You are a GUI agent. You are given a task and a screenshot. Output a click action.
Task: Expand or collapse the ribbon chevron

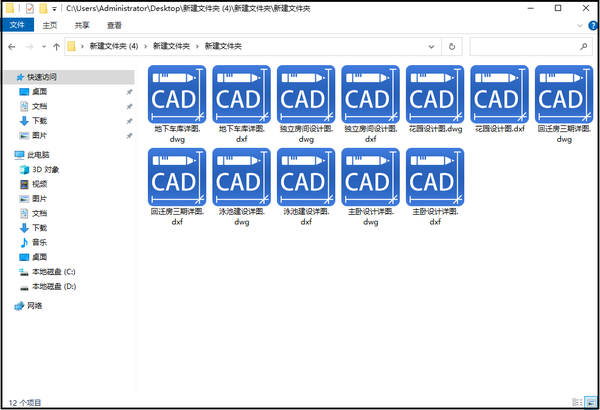580,26
